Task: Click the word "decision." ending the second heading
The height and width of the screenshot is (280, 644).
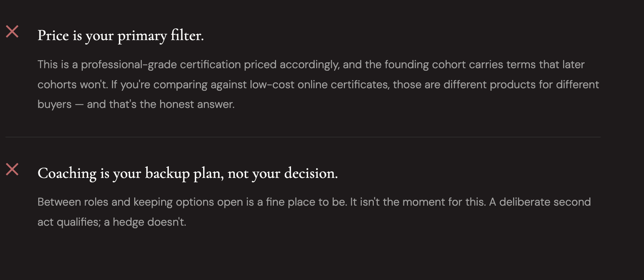Action: click(x=311, y=173)
